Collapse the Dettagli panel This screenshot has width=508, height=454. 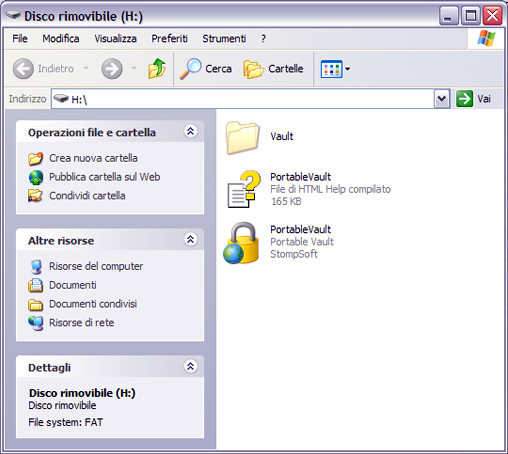point(190,366)
